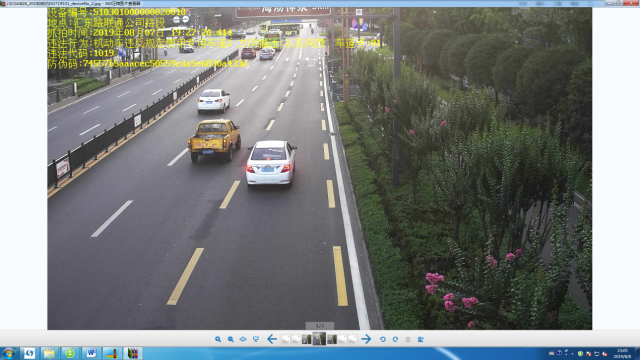Open the WinRAR taskbar icon
This screenshot has height=360, width=640.
click(x=133, y=353)
